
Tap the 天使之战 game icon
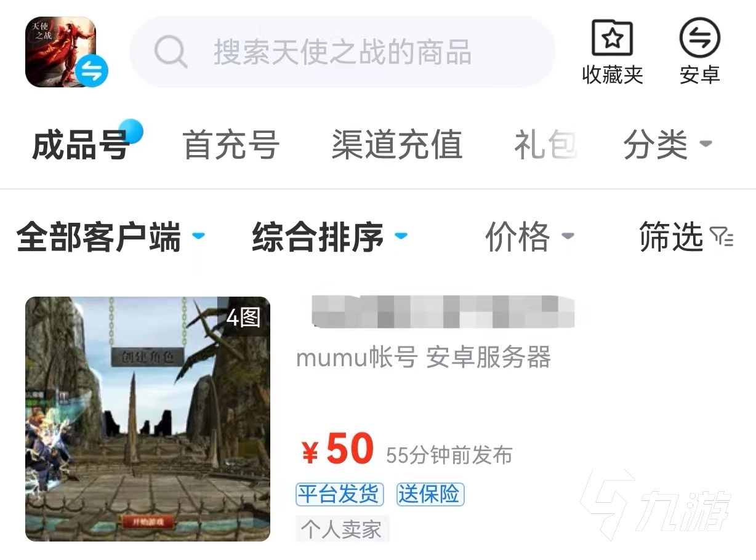[60, 52]
